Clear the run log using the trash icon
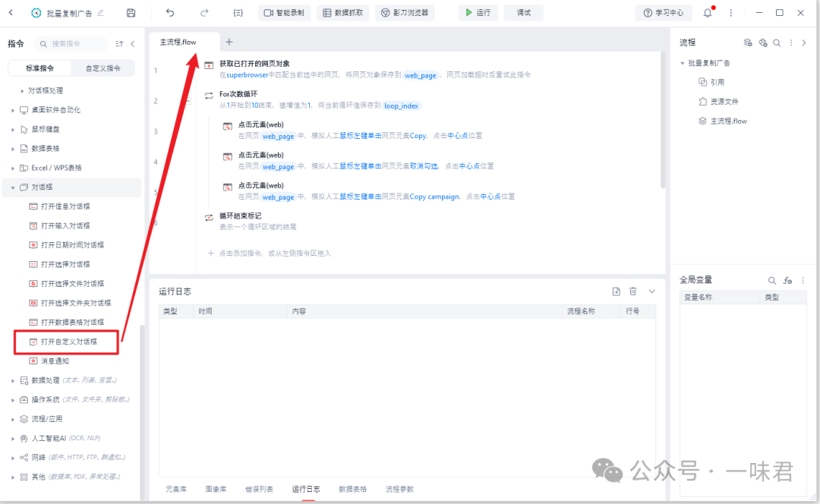This screenshot has width=820, height=504. tap(633, 291)
